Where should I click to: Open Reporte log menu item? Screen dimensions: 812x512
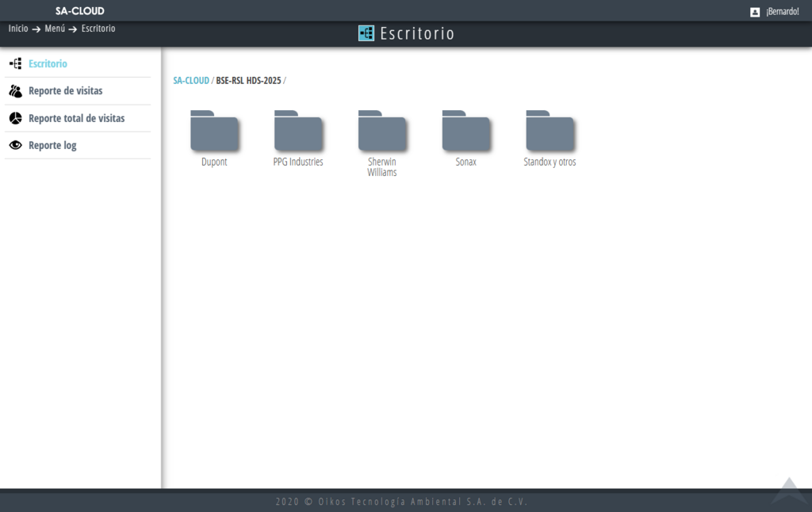pos(52,145)
